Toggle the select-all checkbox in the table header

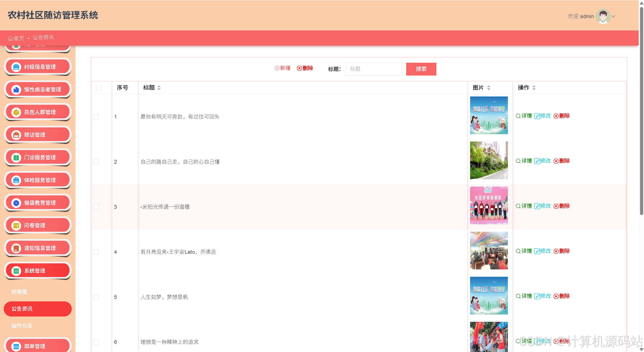click(x=98, y=88)
